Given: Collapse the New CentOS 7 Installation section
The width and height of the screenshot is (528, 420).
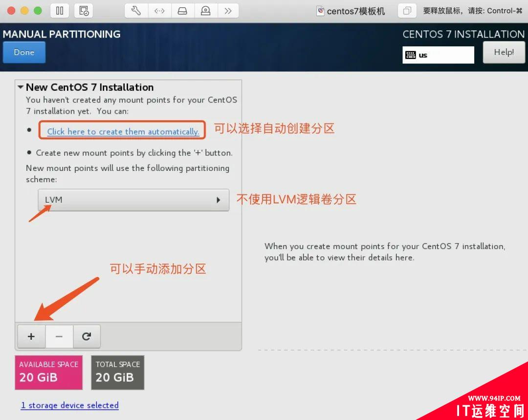Looking at the screenshot, I should [x=21, y=87].
